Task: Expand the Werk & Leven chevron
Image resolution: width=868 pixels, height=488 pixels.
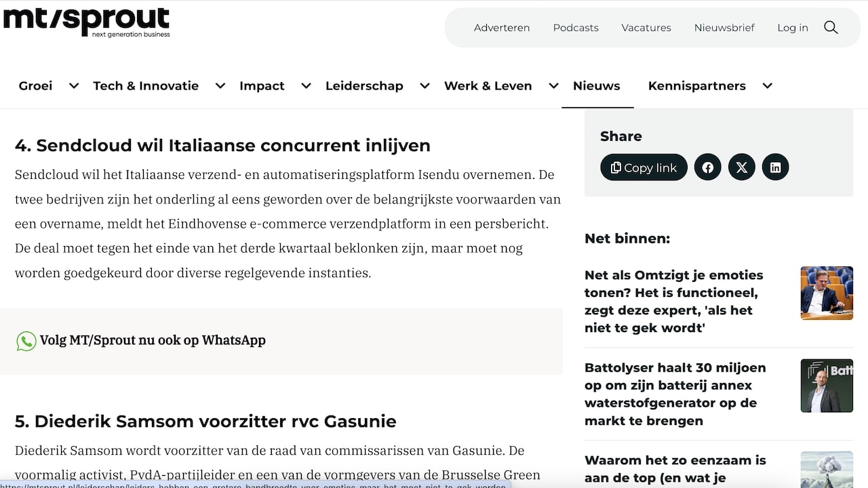Action: coord(554,86)
